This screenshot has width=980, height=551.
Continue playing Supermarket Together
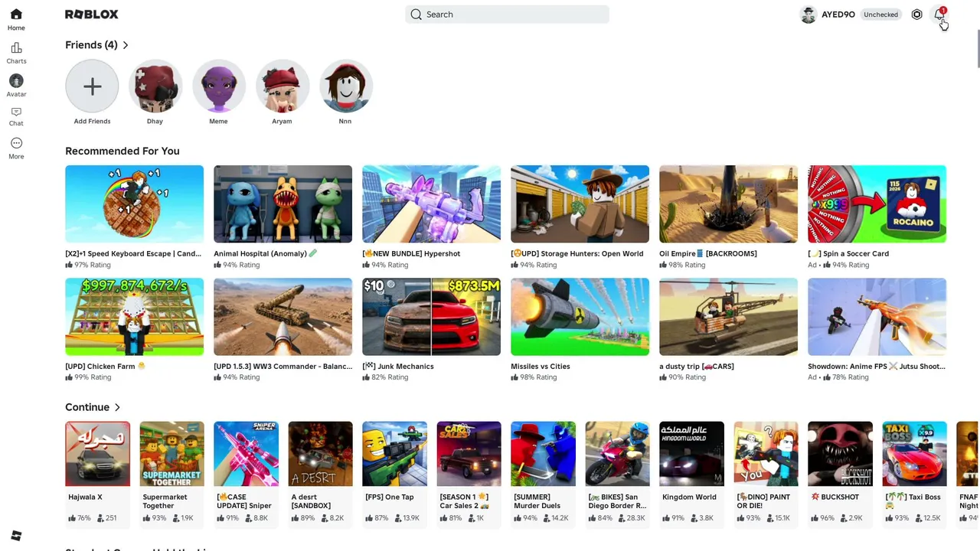click(171, 454)
